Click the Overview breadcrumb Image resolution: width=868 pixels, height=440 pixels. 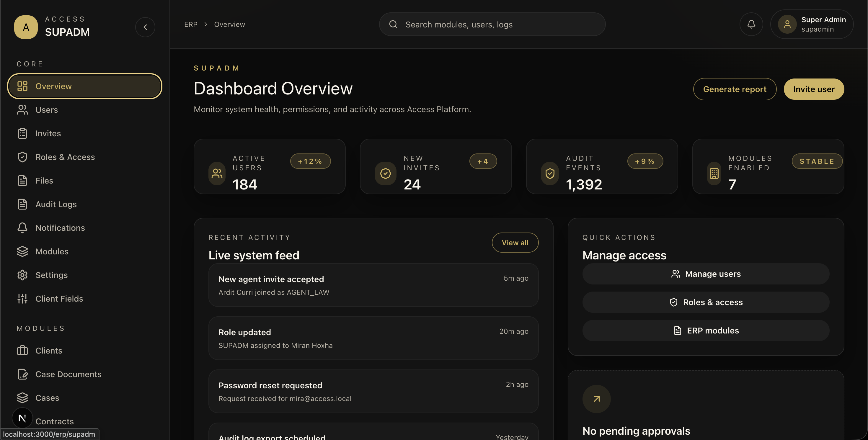[229, 24]
